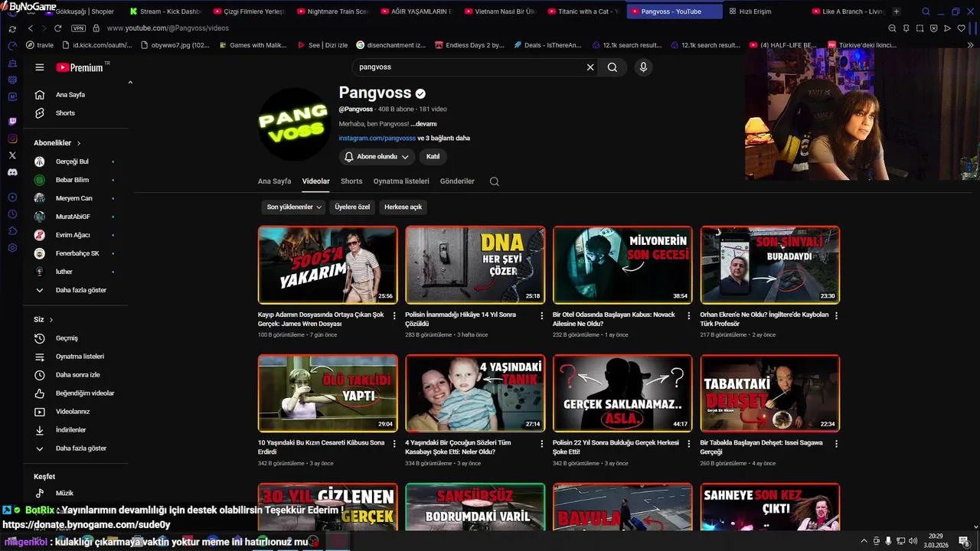Open the Windows notification center icon
Image resolution: width=980 pixels, height=551 pixels.
(964, 541)
